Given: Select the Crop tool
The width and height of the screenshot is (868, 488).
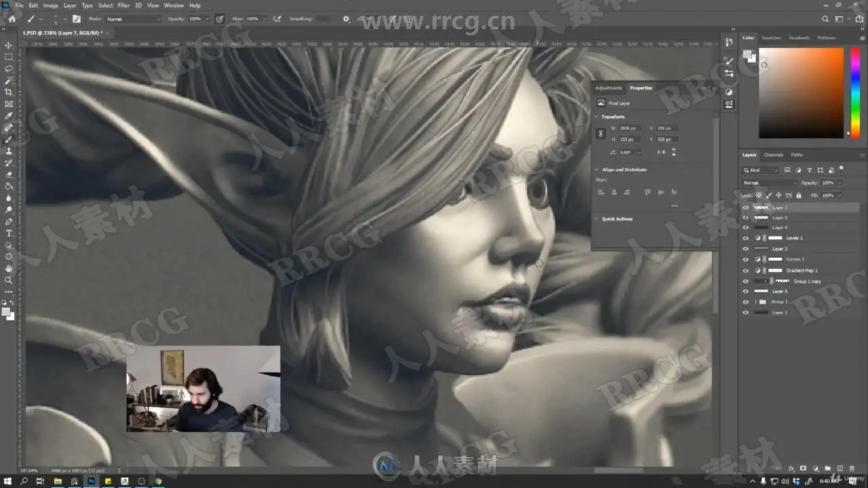Looking at the screenshot, I should tap(9, 92).
